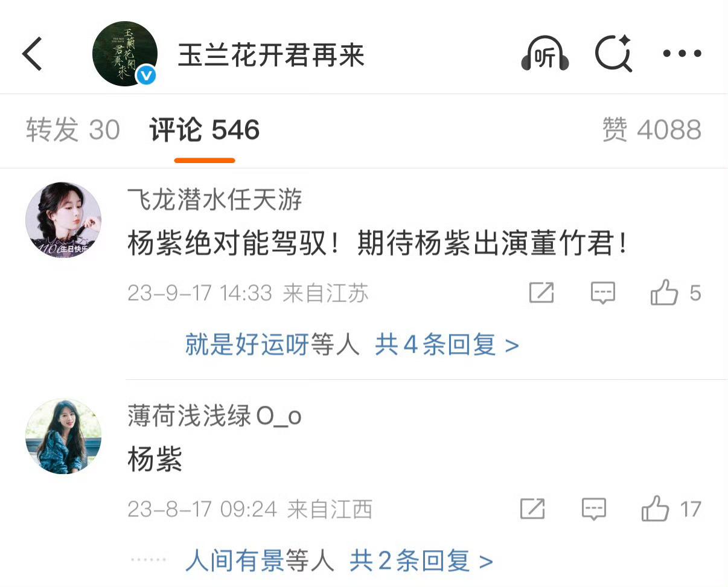Tap the search sparkle icon
The image size is (728, 587).
[x=613, y=54]
